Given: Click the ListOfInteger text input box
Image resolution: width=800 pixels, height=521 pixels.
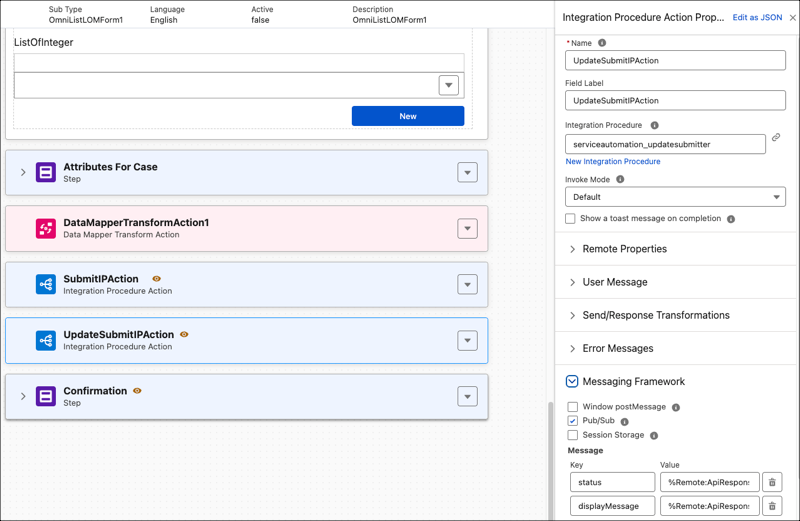Looking at the screenshot, I should coord(239,63).
